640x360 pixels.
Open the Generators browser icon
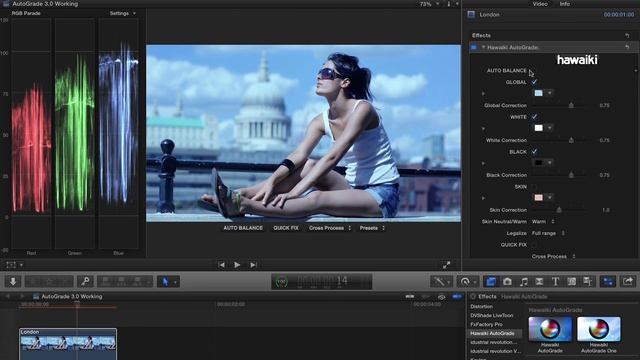pos(571,281)
